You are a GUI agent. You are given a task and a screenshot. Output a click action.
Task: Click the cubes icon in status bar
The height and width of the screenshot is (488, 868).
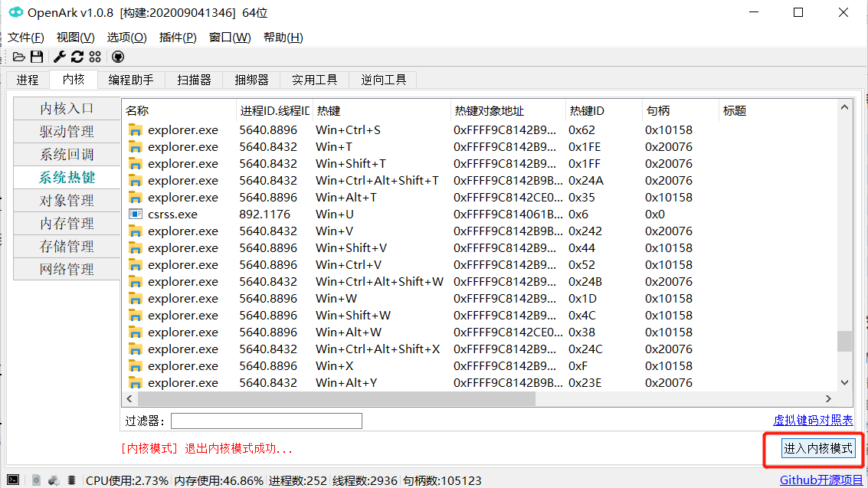54,480
